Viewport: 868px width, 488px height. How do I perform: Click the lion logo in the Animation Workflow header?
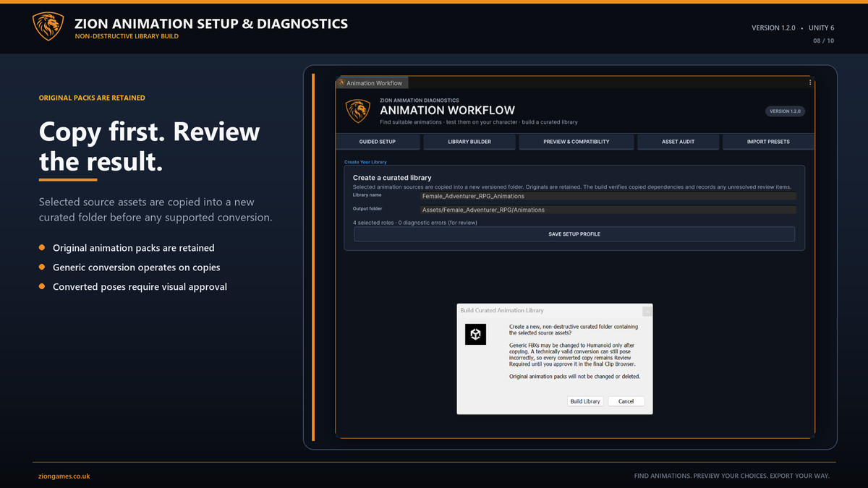point(357,111)
